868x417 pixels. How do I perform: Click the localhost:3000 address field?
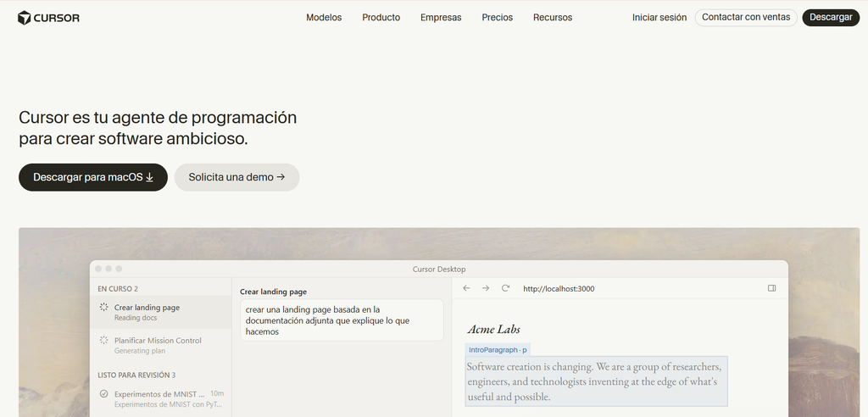[x=559, y=288]
